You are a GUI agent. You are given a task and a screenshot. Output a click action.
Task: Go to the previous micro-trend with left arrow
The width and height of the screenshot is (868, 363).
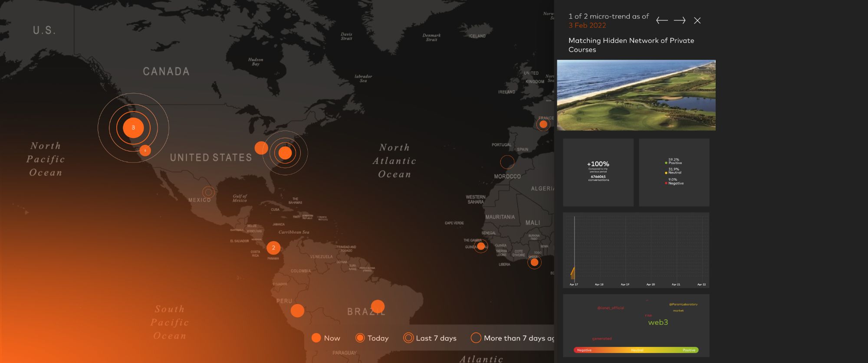click(661, 20)
